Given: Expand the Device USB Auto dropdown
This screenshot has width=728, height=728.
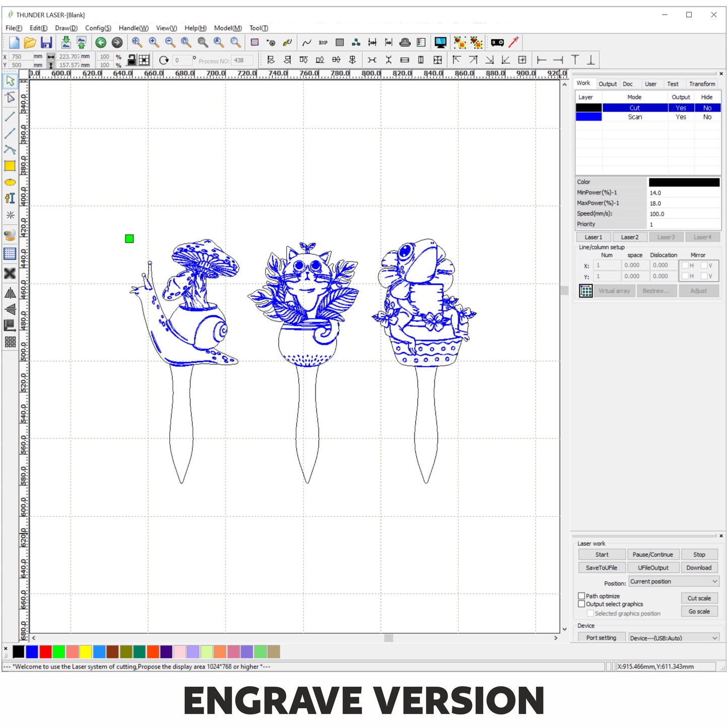Looking at the screenshot, I should point(674,638).
